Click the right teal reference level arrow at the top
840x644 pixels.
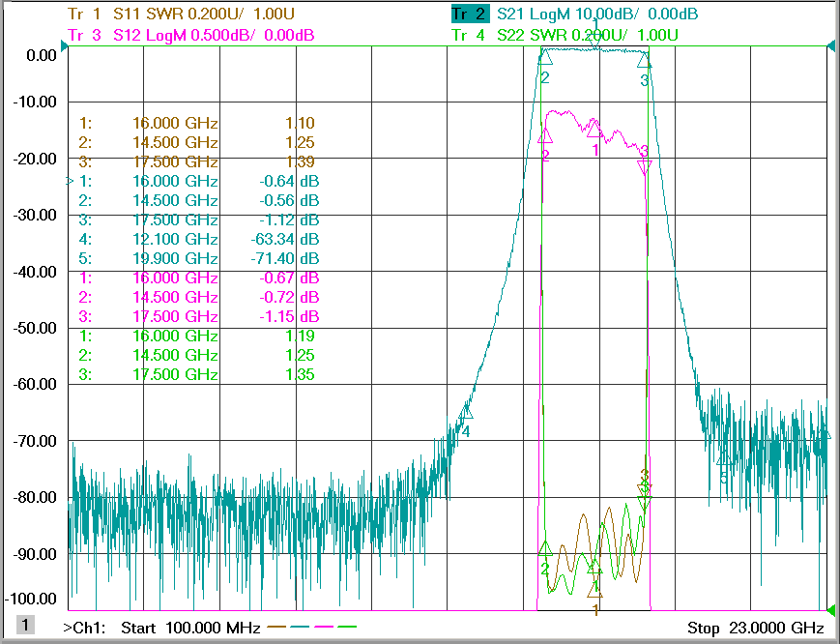click(x=831, y=46)
